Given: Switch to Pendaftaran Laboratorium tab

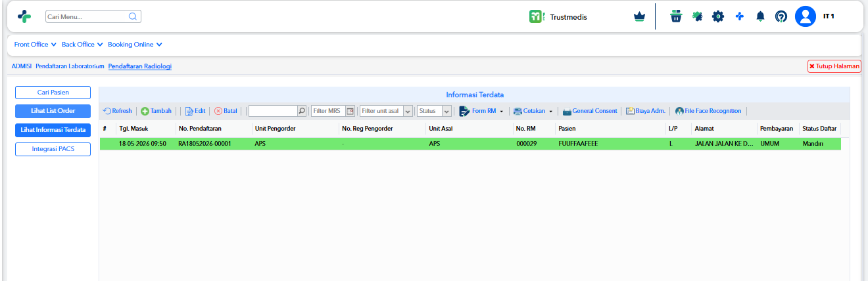Looking at the screenshot, I should point(70,66).
